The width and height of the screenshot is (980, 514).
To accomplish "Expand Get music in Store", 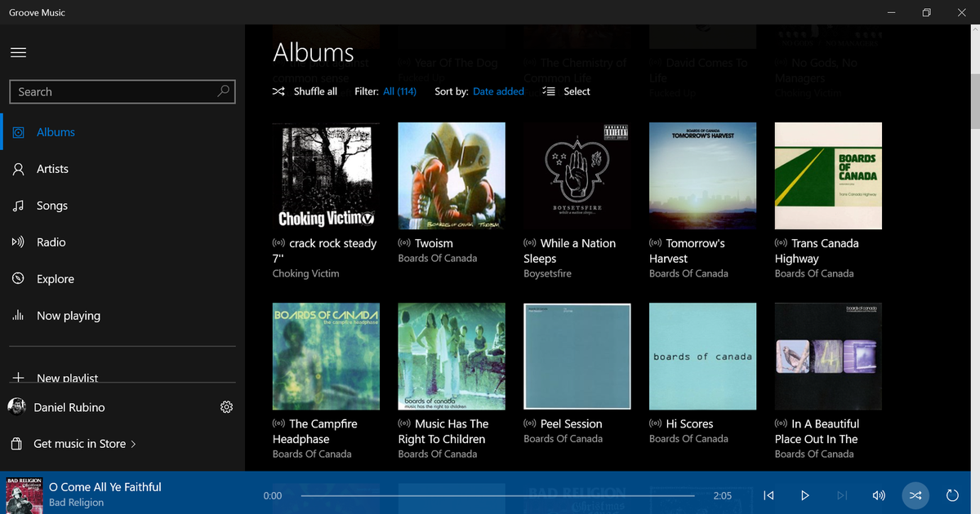I will point(84,444).
